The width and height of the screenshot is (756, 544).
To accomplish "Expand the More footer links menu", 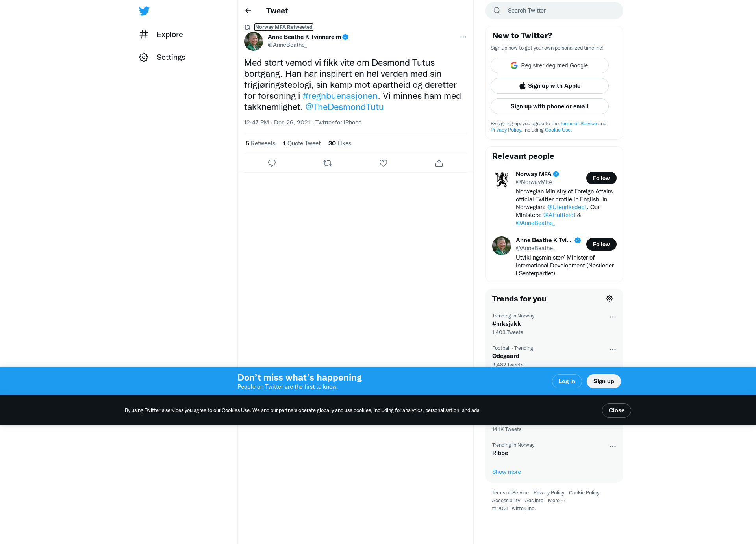I will [x=556, y=501].
